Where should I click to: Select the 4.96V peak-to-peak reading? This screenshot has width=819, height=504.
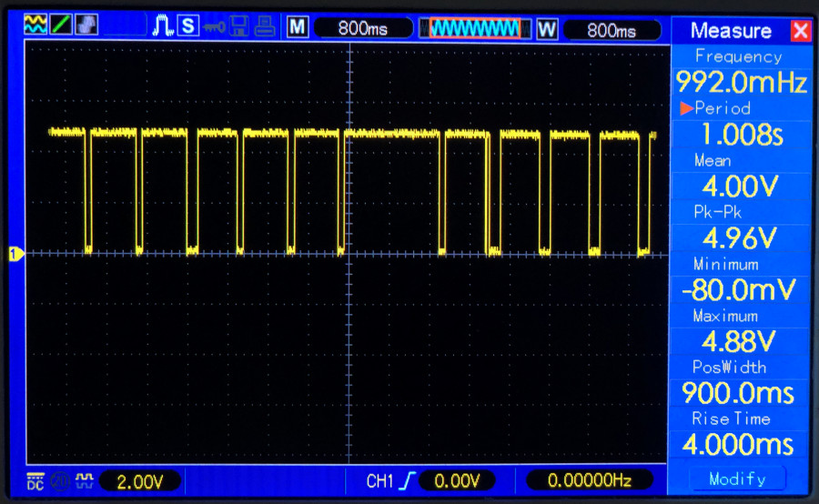coord(741,238)
